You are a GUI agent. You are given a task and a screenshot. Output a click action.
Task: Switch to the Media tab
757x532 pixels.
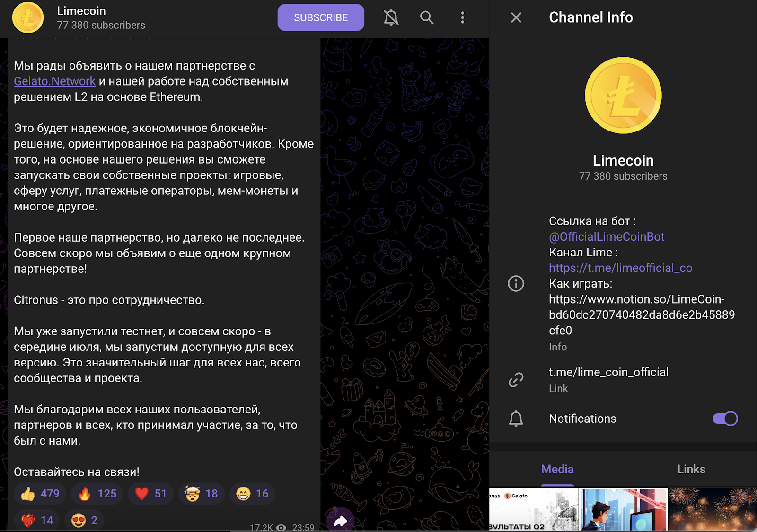click(x=557, y=469)
